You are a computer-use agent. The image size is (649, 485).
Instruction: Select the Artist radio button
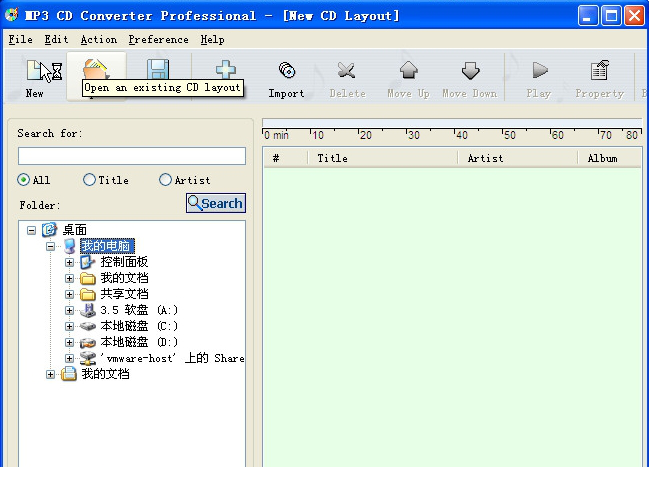coord(165,180)
